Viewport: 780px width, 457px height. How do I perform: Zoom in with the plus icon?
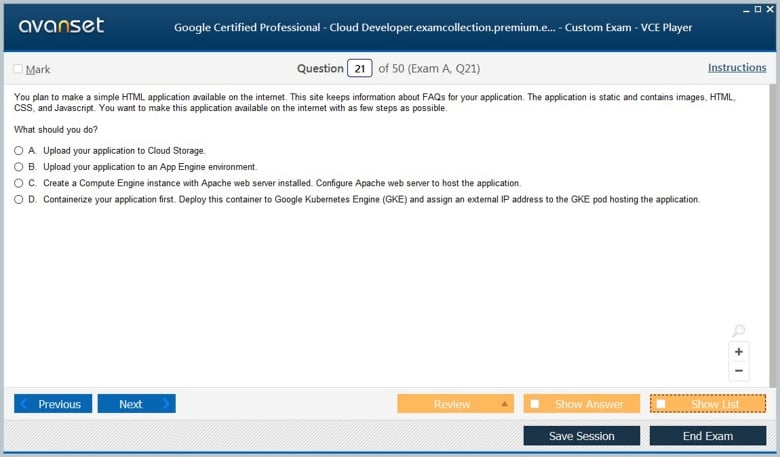(x=739, y=352)
